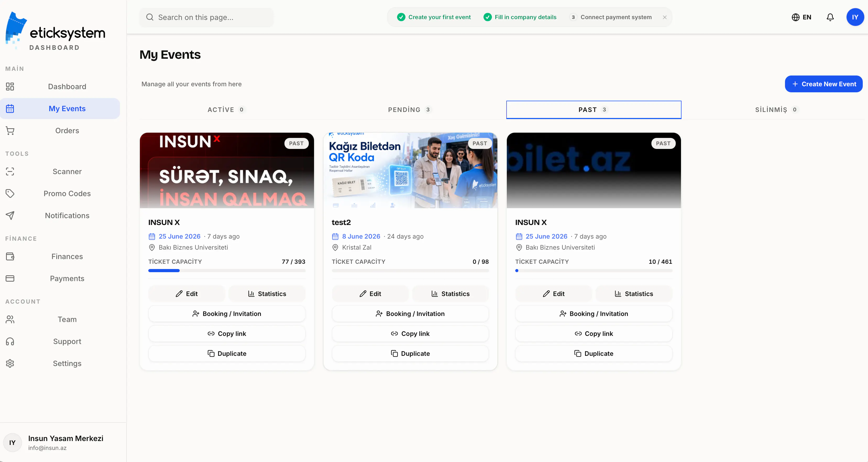Viewport: 868px width, 462px height.
Task: Open the notification bell in header
Action: 830,17
